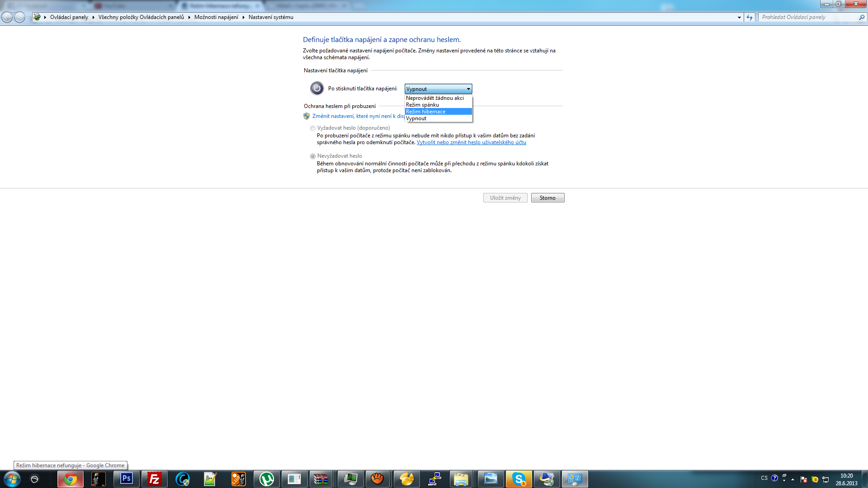868x488 pixels.
Task: Expand the address bar history dropdown arrow
Action: click(x=739, y=17)
